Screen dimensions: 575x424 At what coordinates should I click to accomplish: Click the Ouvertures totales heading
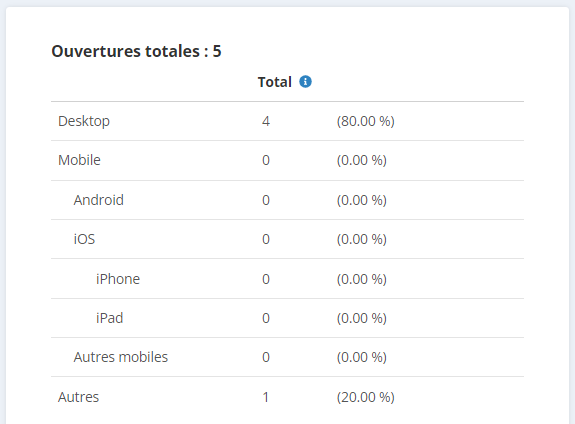coord(136,51)
